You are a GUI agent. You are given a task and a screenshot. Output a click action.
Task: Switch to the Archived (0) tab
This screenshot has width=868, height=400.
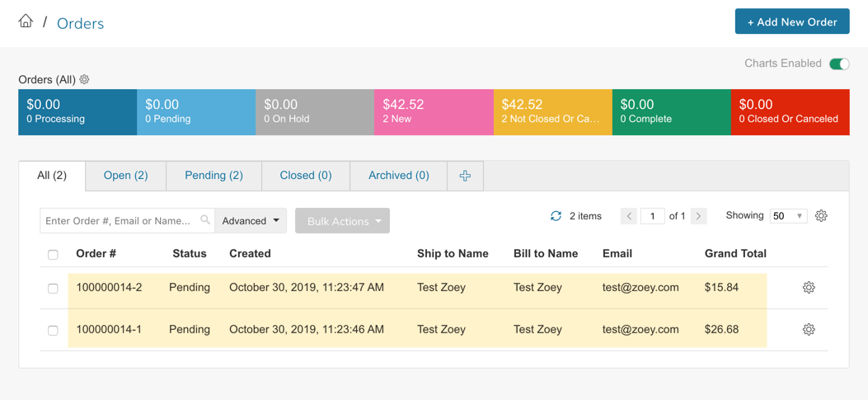pos(399,176)
